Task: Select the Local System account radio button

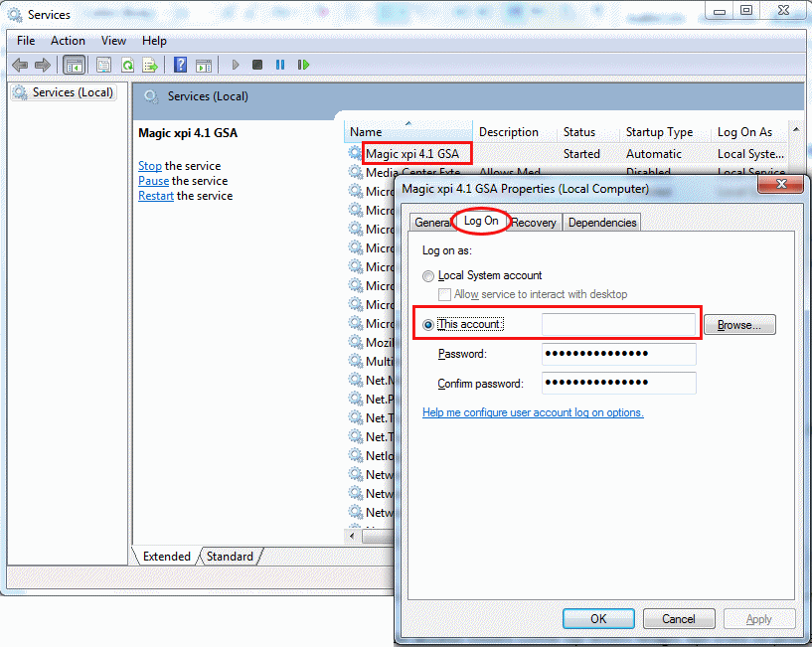Action: tap(427, 276)
